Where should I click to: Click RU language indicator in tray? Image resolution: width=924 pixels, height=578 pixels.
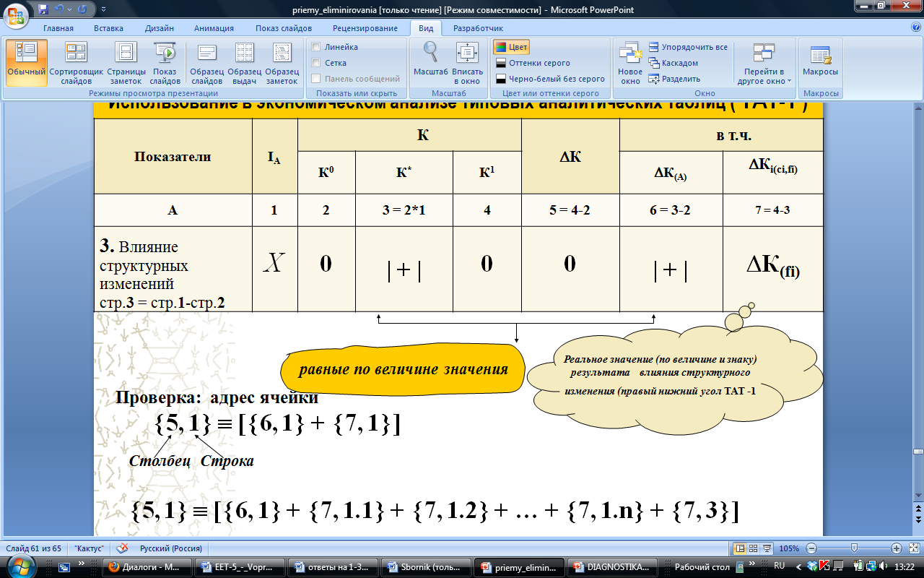coord(779,566)
